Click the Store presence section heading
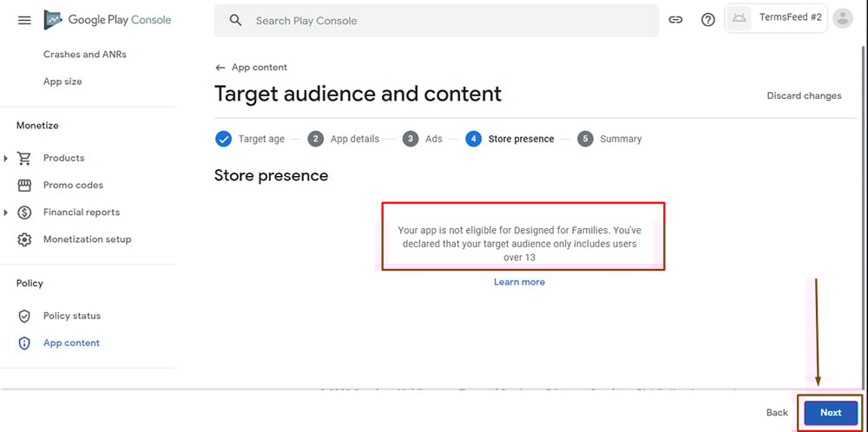Viewport: 868px width, 432px height. pyautogui.click(x=271, y=176)
